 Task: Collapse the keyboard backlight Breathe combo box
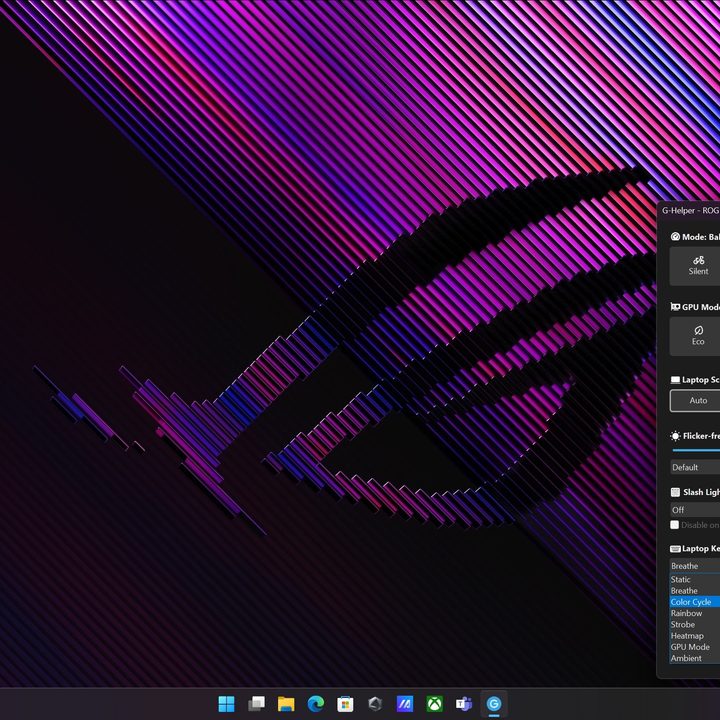[x=695, y=566]
